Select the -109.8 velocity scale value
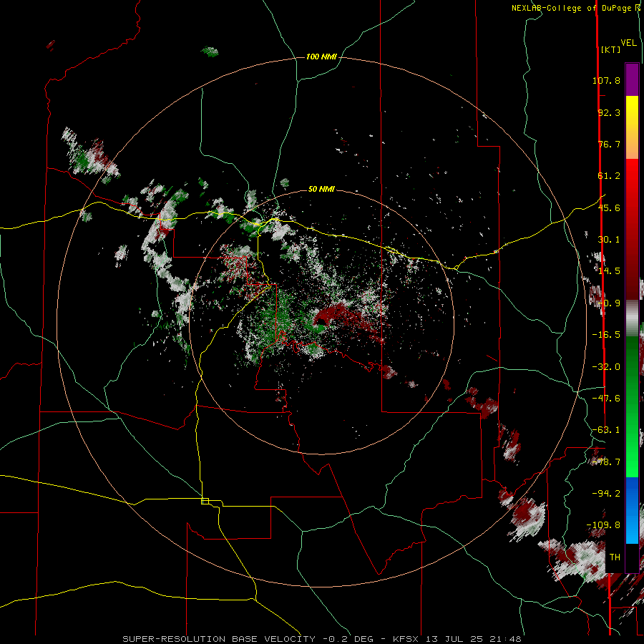644x644 pixels. [603, 525]
